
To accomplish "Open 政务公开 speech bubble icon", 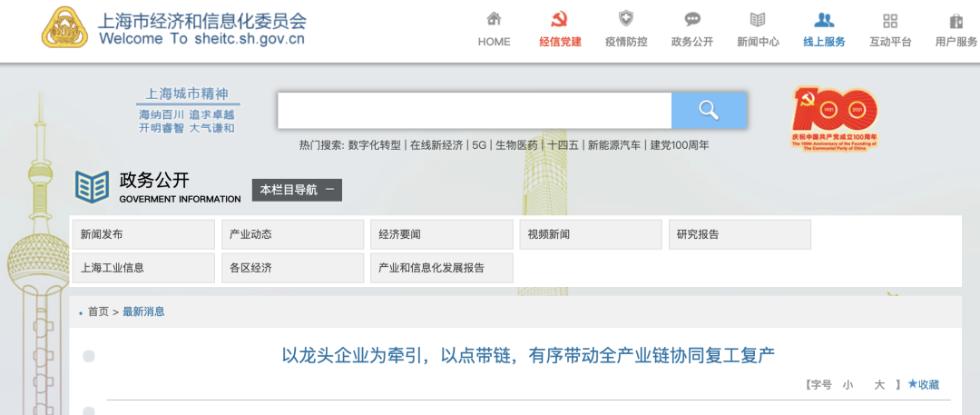I will coord(692,20).
